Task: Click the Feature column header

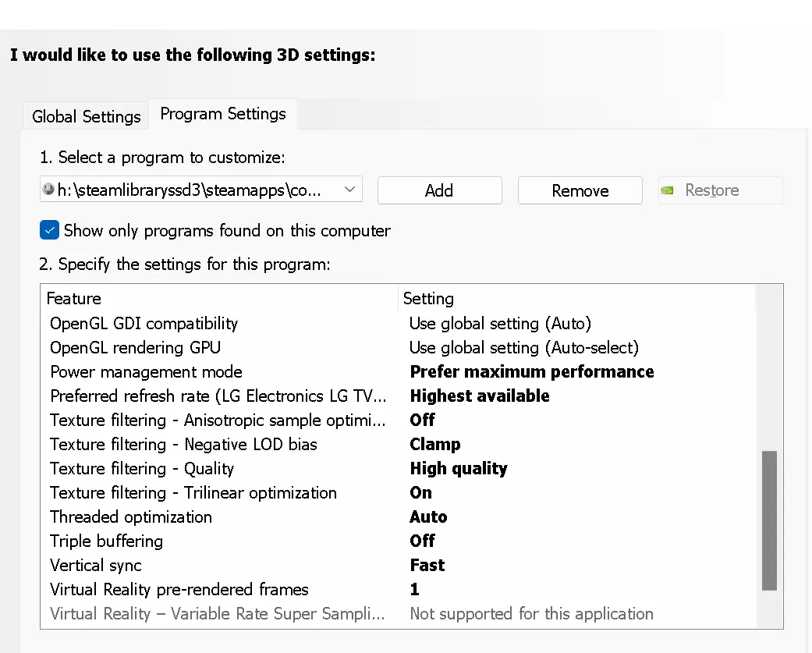Action: pyautogui.click(x=74, y=299)
